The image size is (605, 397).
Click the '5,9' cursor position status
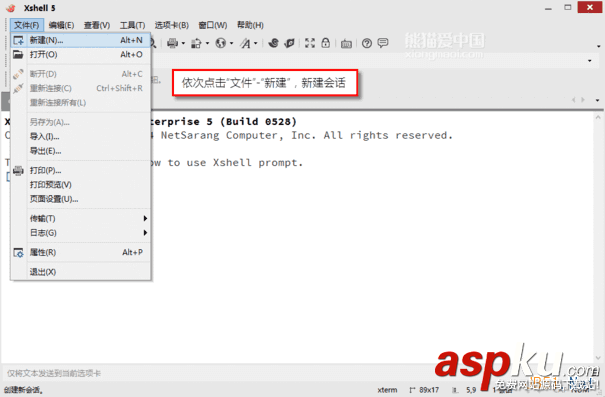(x=471, y=390)
